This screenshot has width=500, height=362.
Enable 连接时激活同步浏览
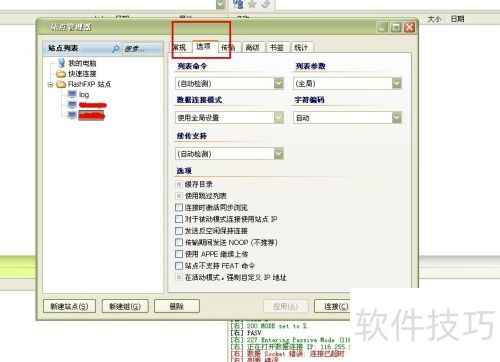pos(179,207)
